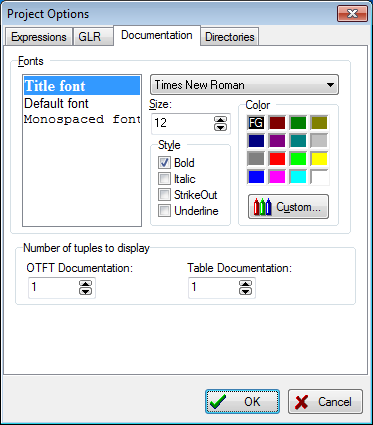373x425 pixels.
Task: Pick the navy blue color swatch
Action: pyautogui.click(x=256, y=141)
